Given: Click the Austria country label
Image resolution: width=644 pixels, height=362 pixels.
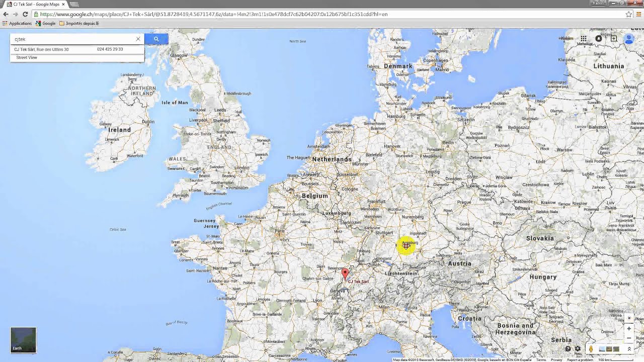Looking at the screenshot, I should (x=460, y=263).
